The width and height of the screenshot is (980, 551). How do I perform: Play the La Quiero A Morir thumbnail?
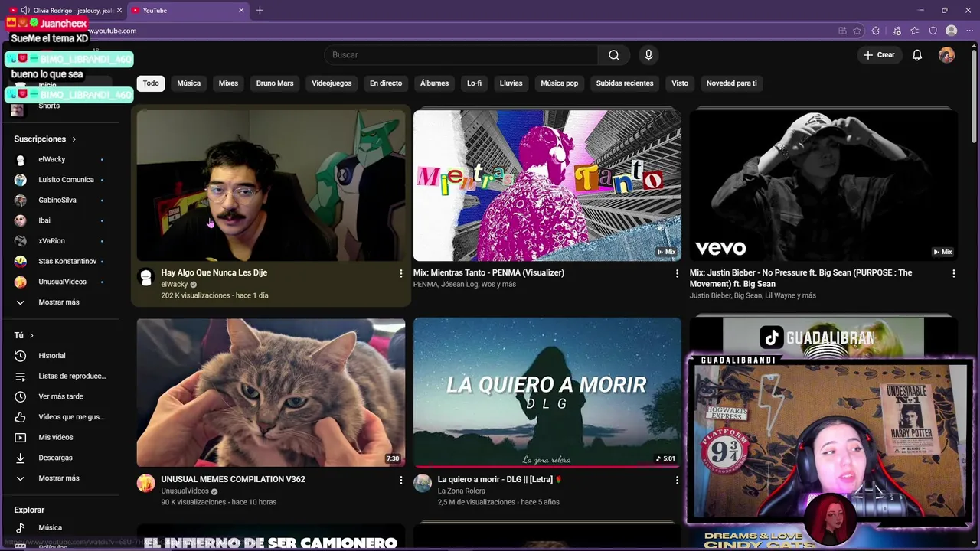(x=547, y=393)
